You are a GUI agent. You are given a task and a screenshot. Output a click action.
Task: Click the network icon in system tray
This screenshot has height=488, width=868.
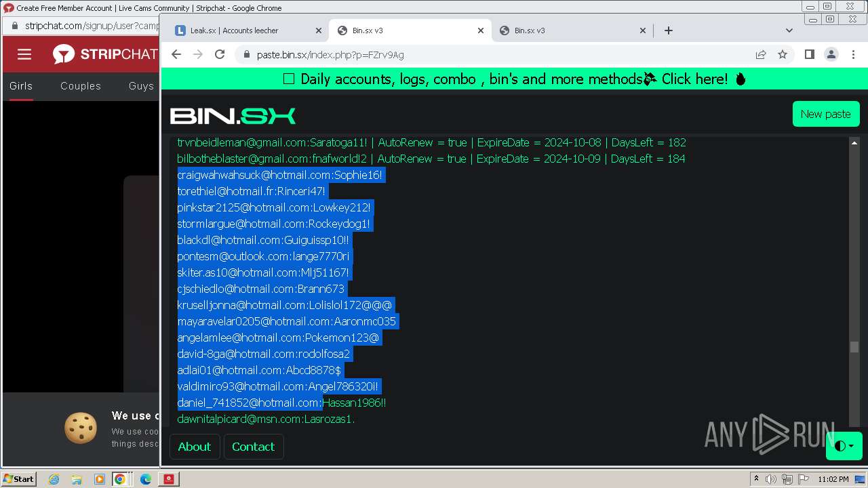(787, 479)
